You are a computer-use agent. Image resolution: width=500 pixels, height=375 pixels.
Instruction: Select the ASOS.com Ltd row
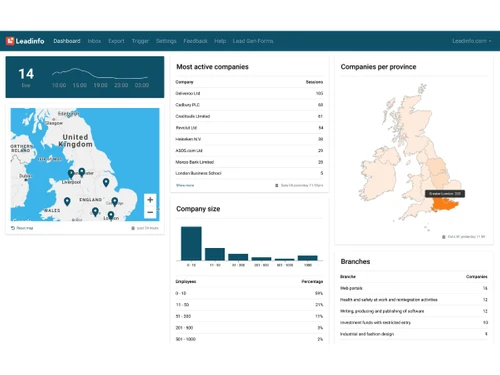[249, 151]
